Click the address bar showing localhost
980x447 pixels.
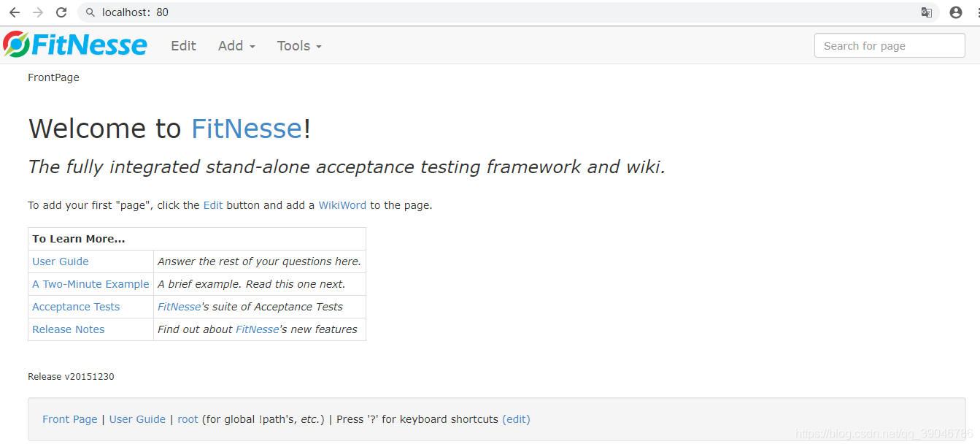pos(507,12)
